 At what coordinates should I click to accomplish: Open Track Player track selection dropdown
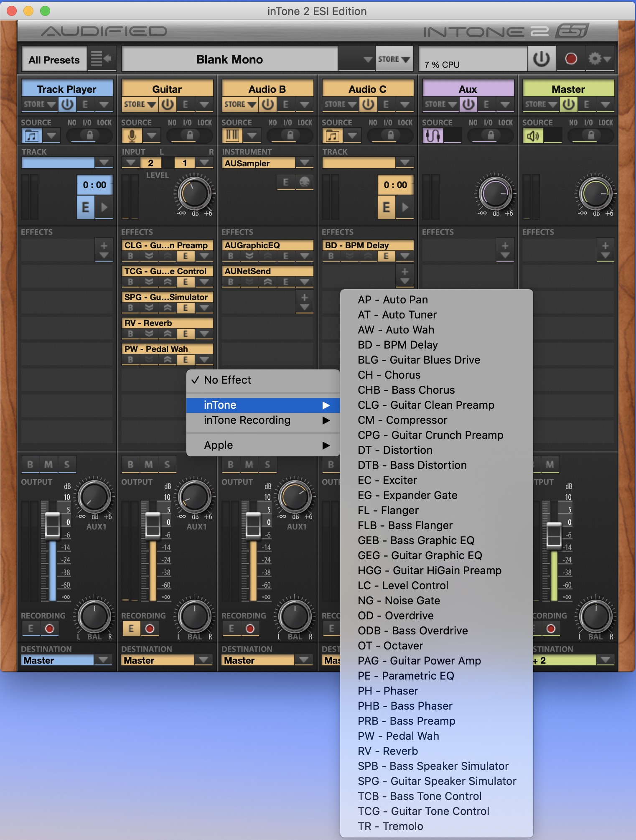pyautogui.click(x=104, y=163)
